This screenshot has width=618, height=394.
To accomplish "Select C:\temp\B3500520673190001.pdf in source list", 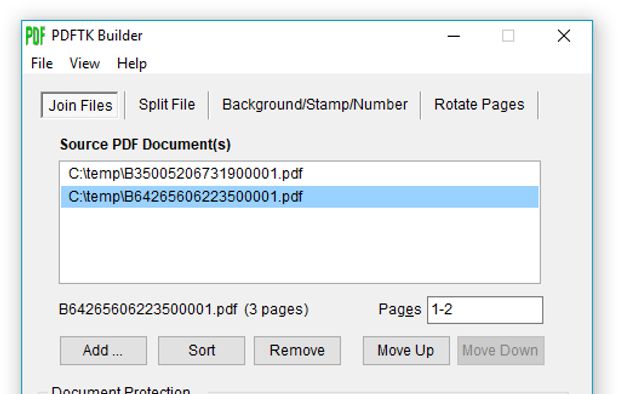I will click(300, 173).
